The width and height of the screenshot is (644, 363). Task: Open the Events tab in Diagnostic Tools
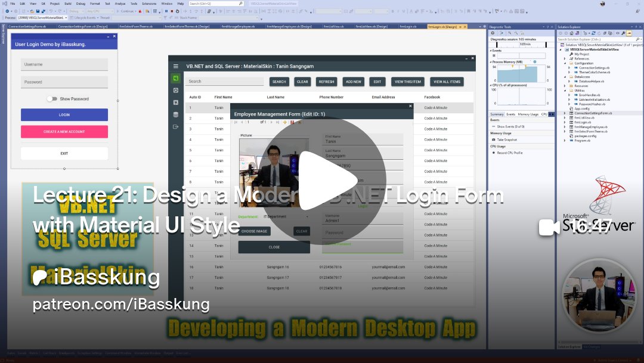tap(510, 114)
